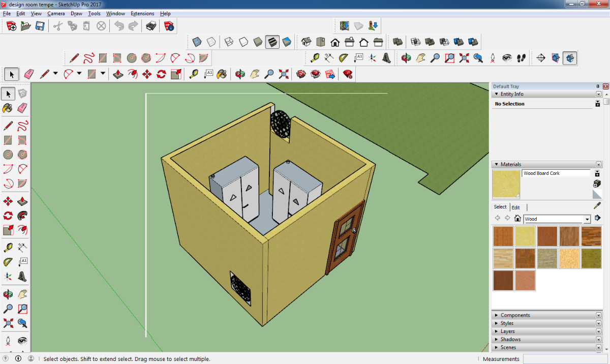
Task: Open Model Info from the toolbar
Action: click(169, 26)
